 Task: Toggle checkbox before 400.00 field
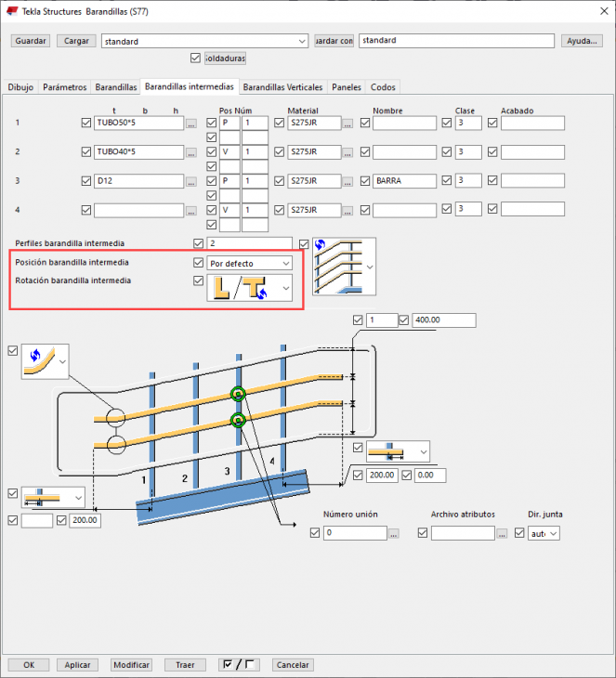tap(403, 320)
